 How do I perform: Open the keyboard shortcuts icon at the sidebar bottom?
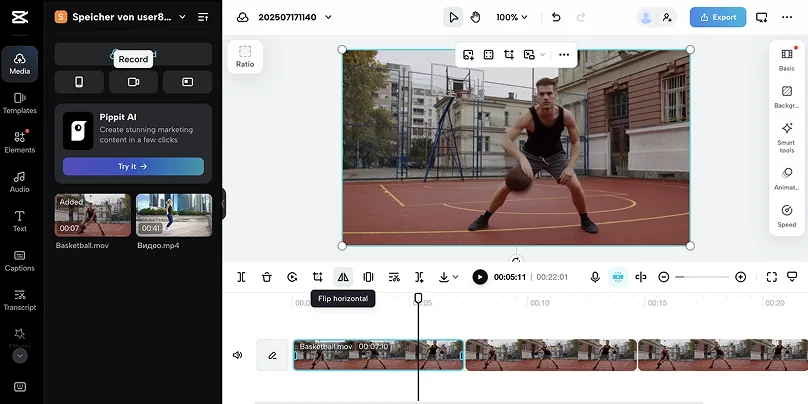coord(20,386)
